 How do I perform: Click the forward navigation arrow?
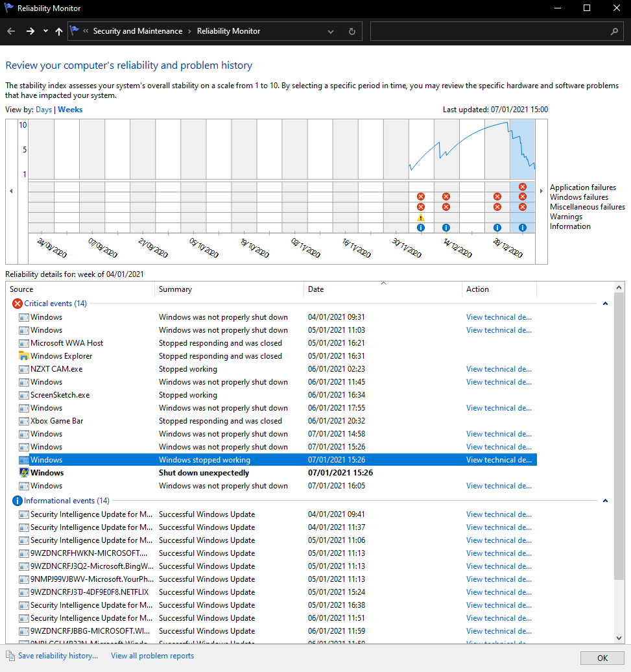coord(30,31)
